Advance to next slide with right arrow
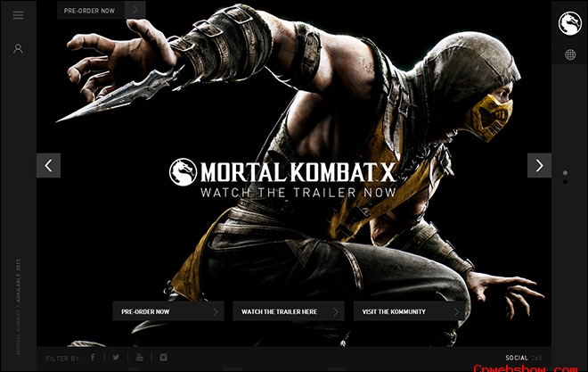Screen dimensions: 588x372 (x=539, y=166)
